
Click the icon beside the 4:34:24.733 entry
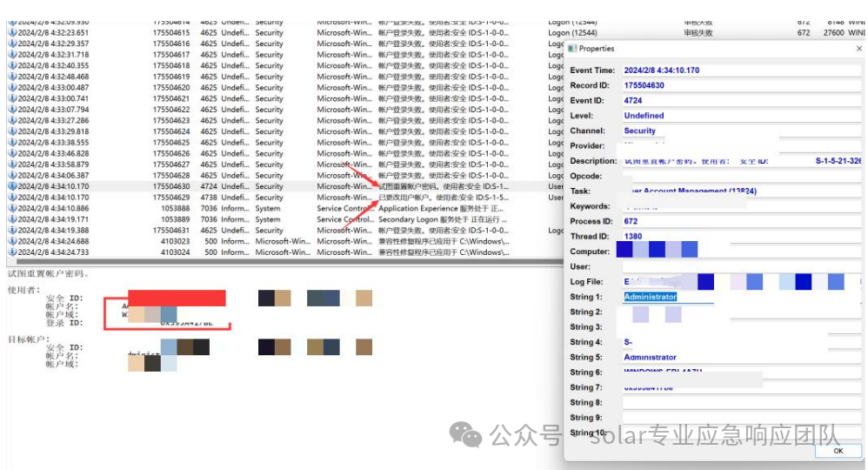[12, 252]
